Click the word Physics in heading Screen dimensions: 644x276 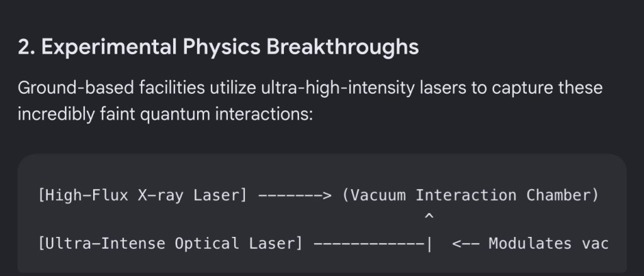[x=222, y=47]
